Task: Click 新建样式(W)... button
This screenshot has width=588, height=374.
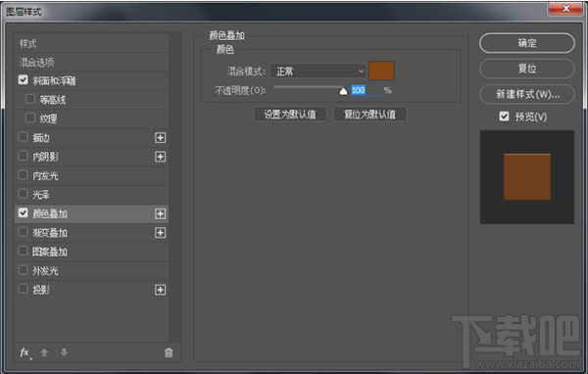Action: pos(527,94)
